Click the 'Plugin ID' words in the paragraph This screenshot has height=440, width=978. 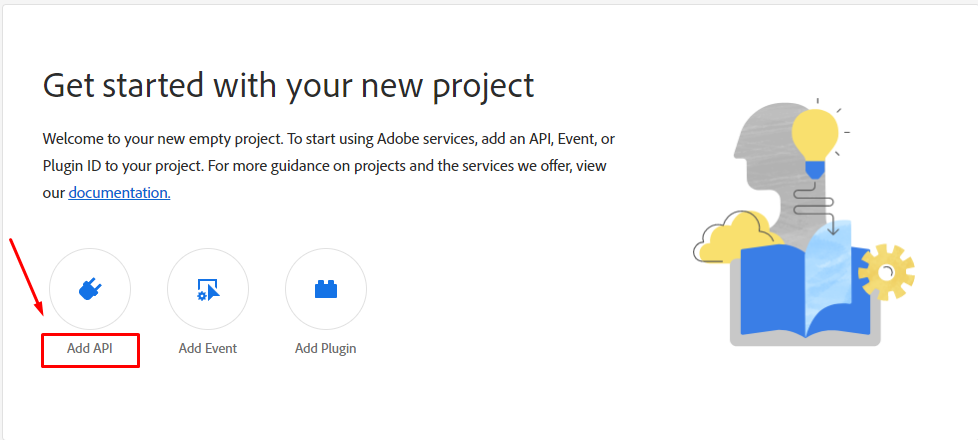[78, 165]
